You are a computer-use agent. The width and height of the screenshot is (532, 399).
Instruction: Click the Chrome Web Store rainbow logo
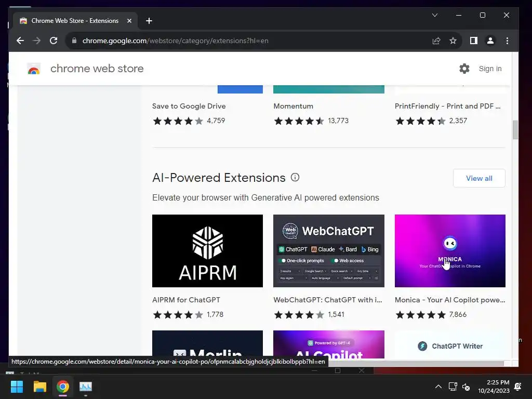34,69
